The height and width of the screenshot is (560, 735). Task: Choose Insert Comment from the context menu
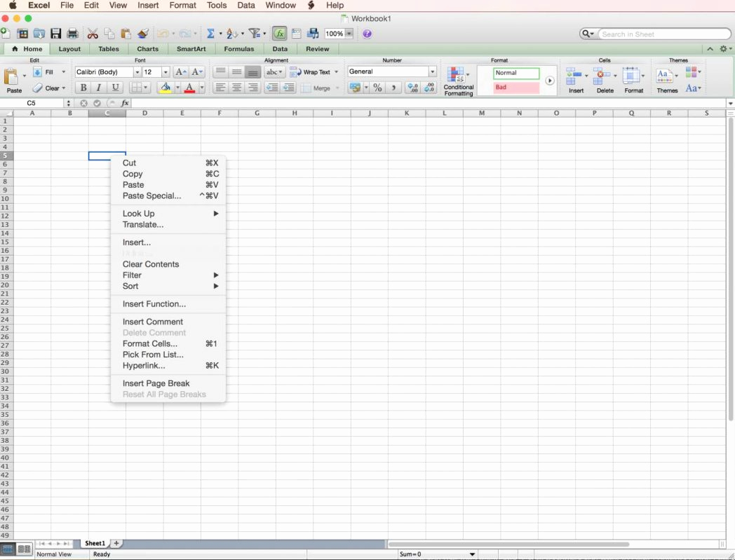[152, 322]
